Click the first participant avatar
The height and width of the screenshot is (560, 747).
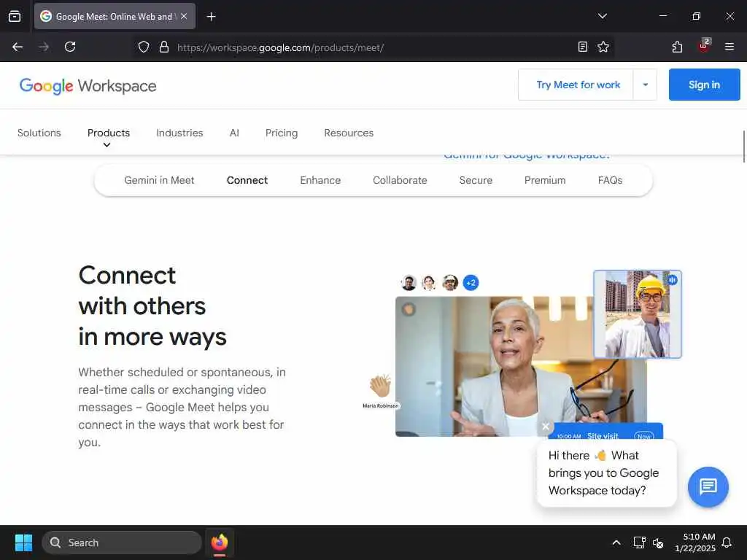[x=409, y=283]
